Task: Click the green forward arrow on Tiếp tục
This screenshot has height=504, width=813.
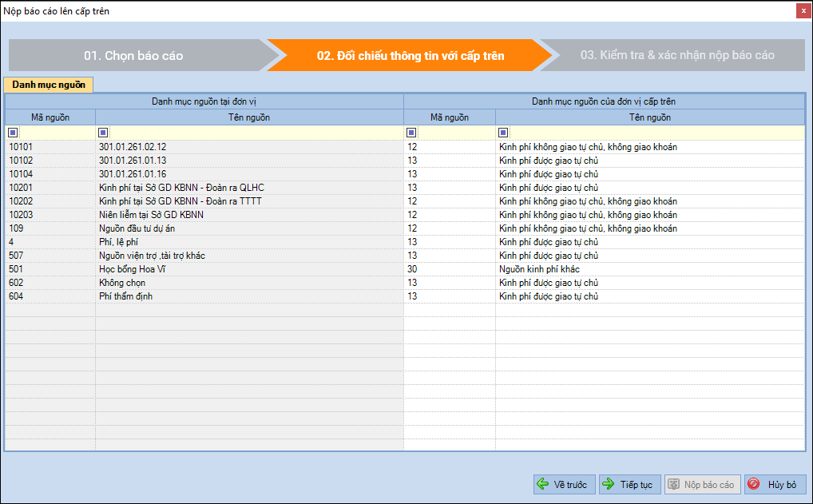Action: [x=609, y=485]
